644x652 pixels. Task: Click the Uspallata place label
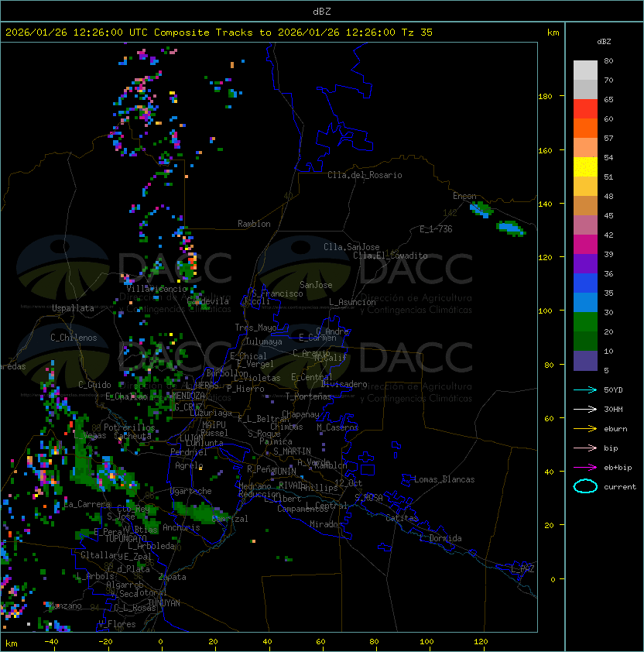[x=74, y=308]
